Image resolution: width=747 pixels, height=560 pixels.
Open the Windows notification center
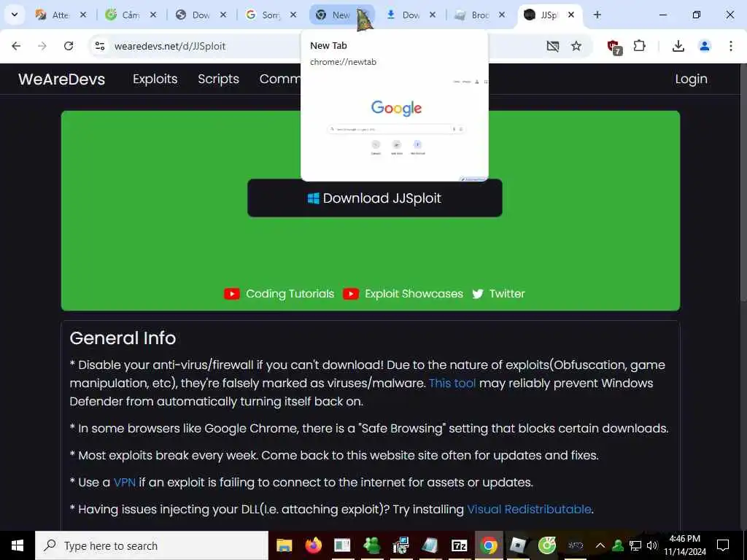tap(723, 545)
